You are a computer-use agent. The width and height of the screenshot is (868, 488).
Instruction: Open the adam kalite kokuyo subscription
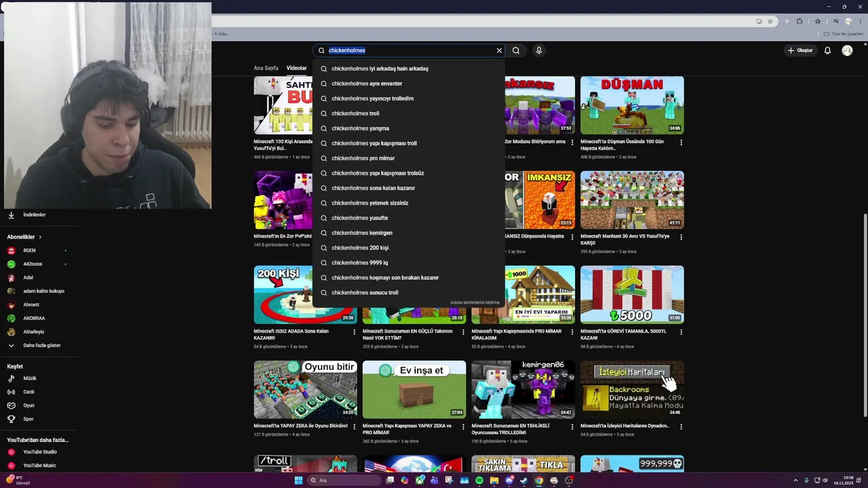44,291
